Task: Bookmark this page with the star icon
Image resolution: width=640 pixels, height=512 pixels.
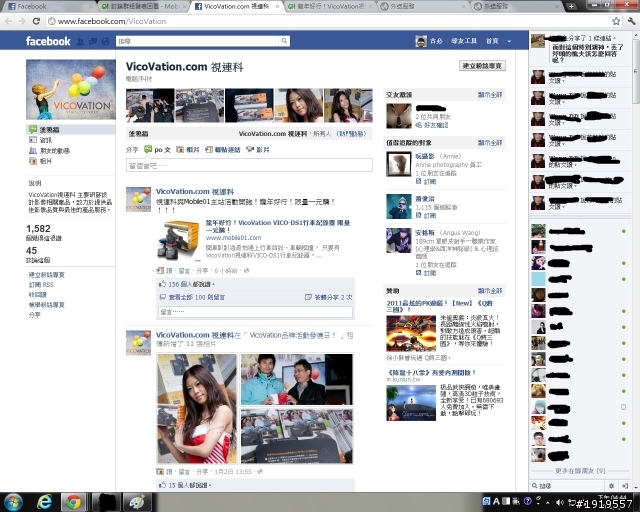Action: [616, 21]
